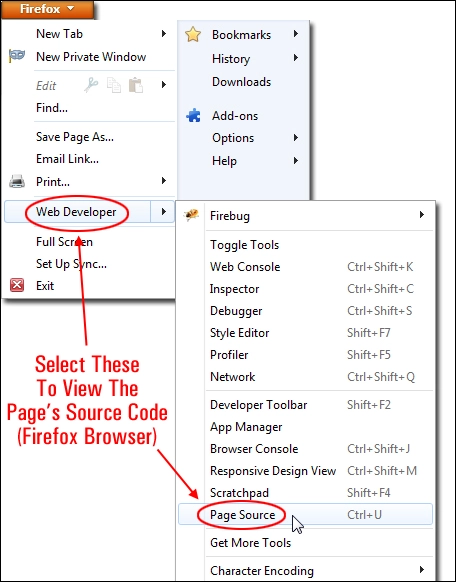This screenshot has width=456, height=582.
Task: Expand the Web Developer submenu arrow
Action: tap(163, 212)
